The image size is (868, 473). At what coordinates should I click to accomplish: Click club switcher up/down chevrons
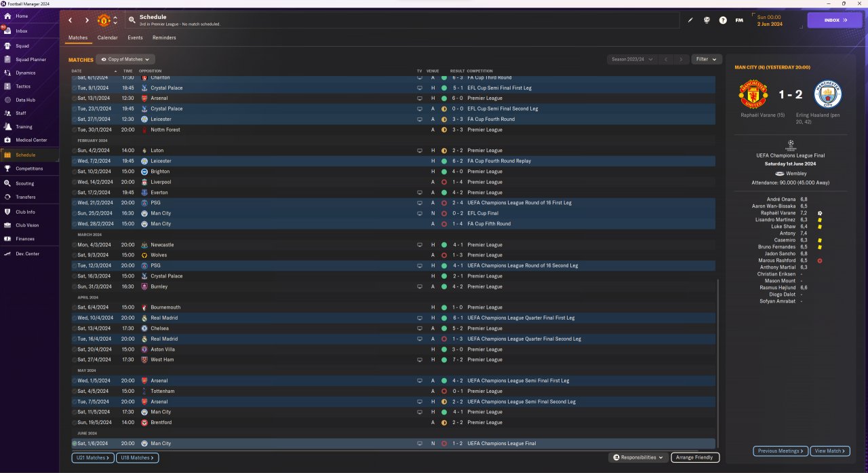[x=115, y=20]
